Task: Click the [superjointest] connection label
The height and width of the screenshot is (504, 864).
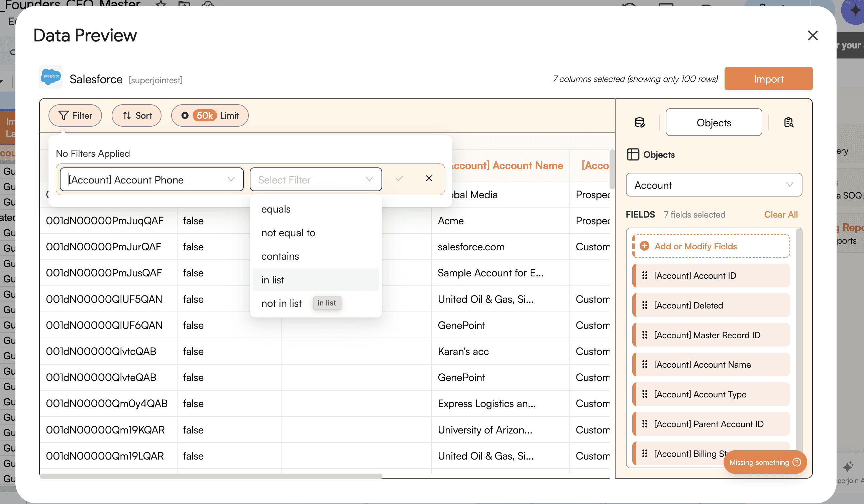Action: coord(156,80)
